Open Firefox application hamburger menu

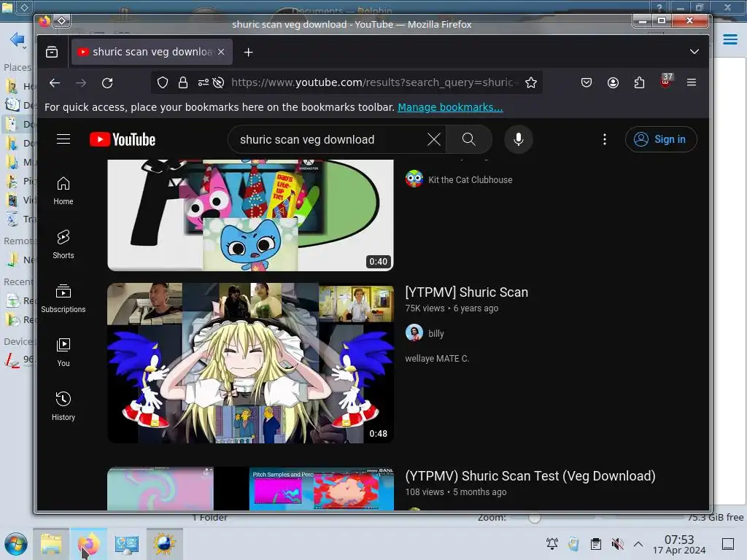click(x=692, y=83)
